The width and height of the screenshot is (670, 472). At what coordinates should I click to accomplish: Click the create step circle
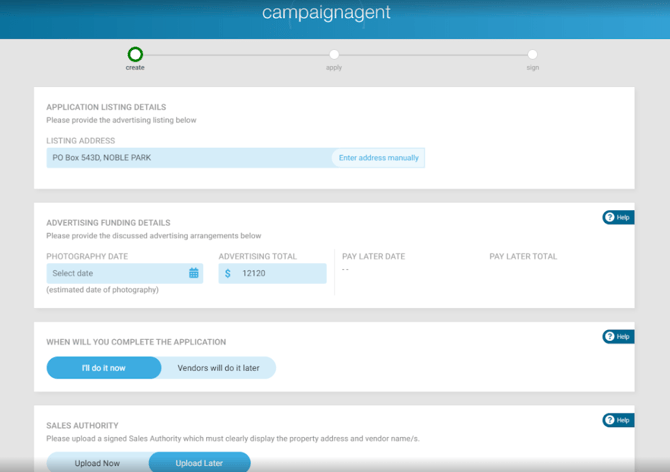point(135,54)
